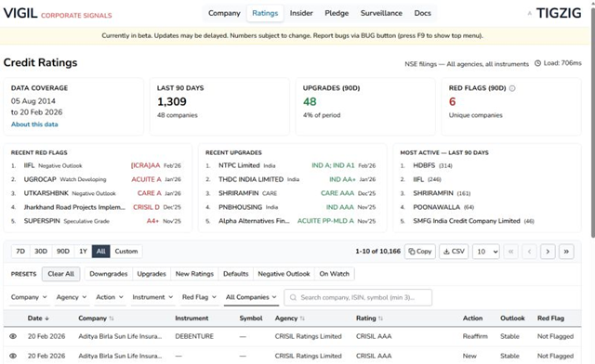Click the About this data link
595x364 pixels.
[34, 124]
